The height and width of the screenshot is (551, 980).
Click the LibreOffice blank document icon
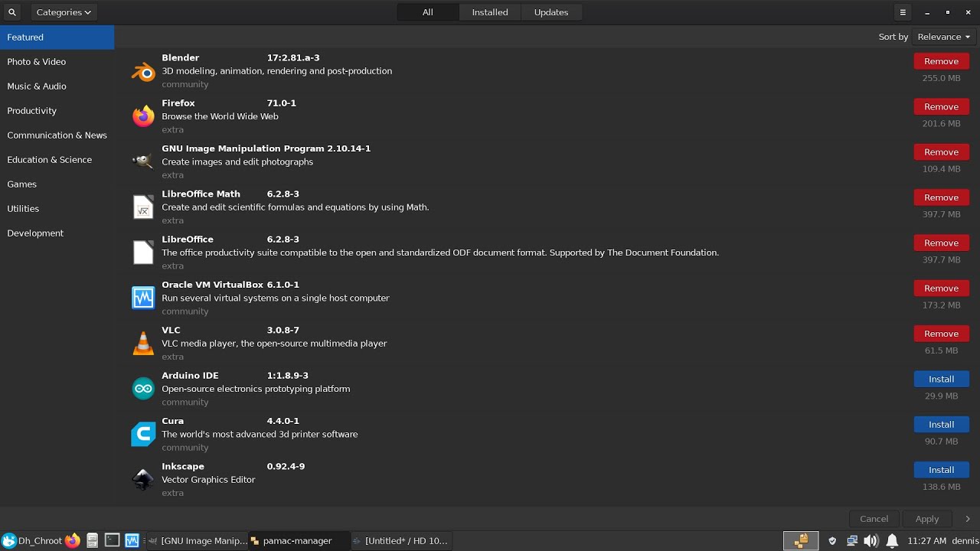[x=143, y=253]
